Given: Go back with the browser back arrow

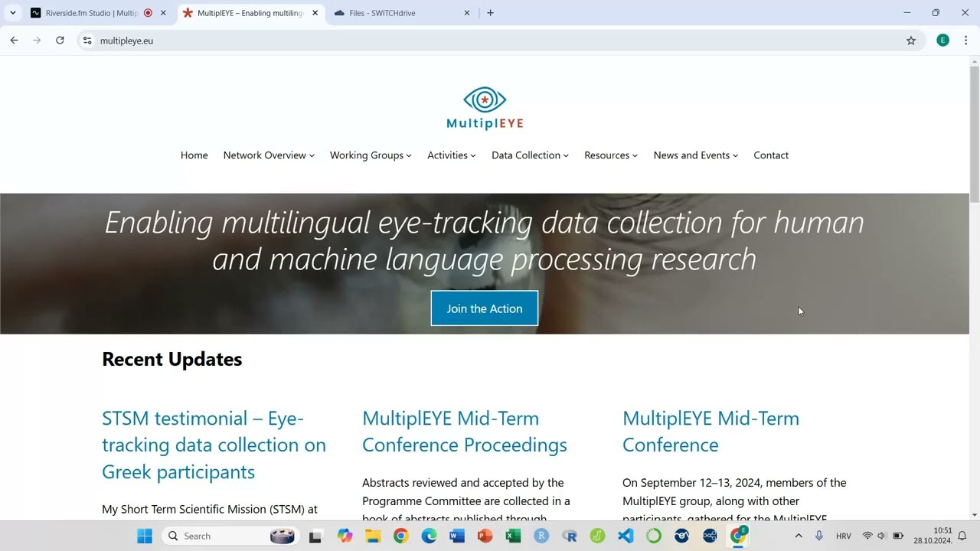Looking at the screenshot, I should (x=14, y=41).
